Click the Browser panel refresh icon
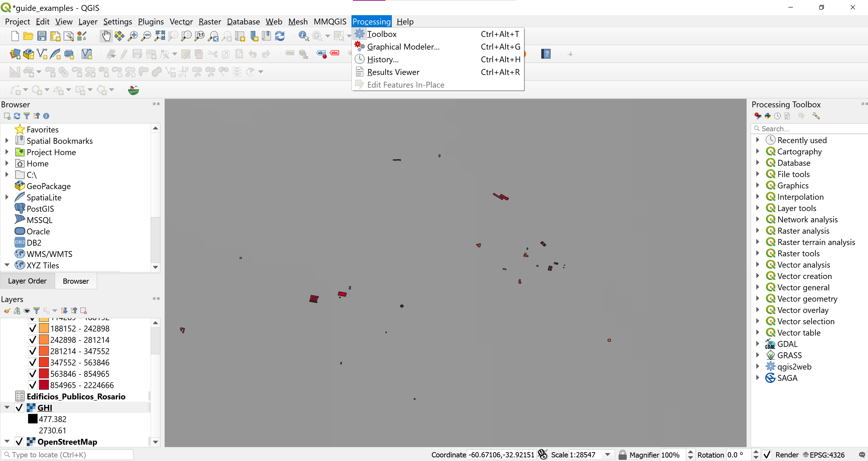The image size is (868, 461). (17, 116)
